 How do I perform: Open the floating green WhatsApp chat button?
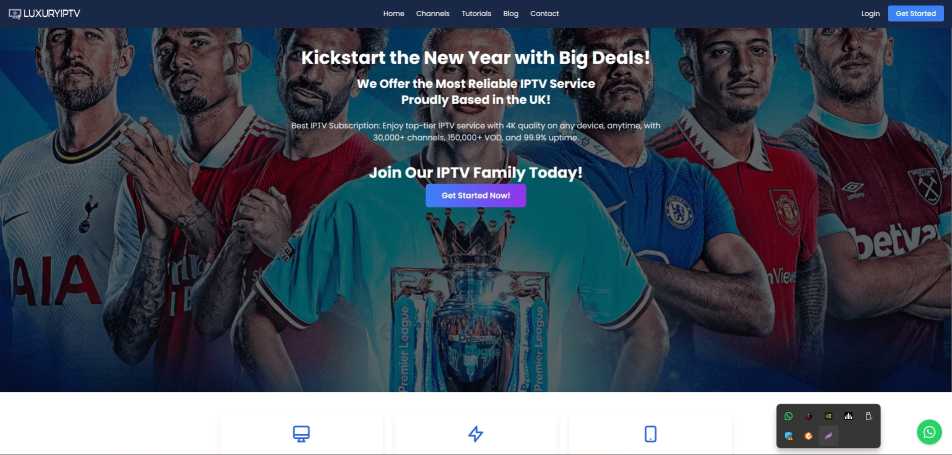point(929,432)
